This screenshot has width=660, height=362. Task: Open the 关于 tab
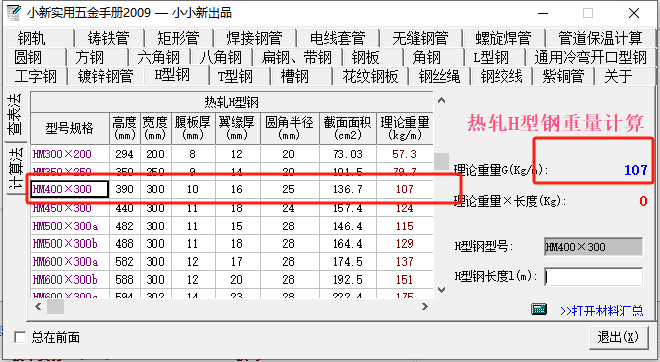click(619, 76)
